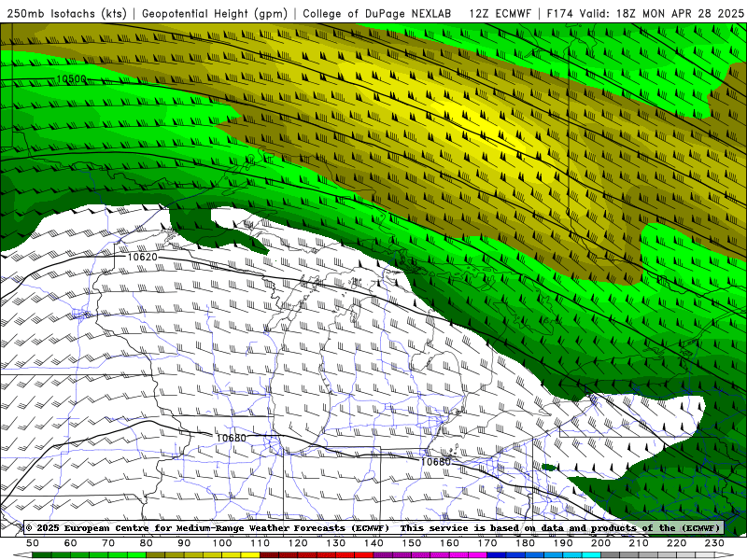Click the 80 value on the isotach scale
Viewport: 747px width, 560px height.
147,543
